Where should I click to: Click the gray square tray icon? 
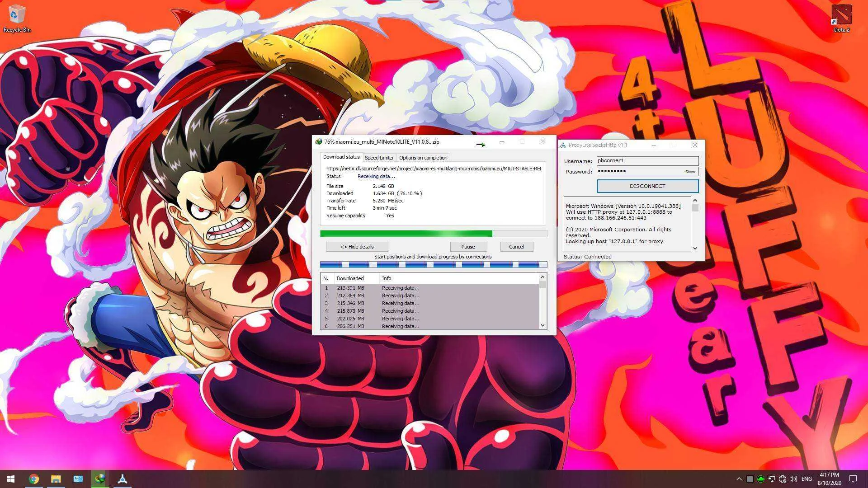tap(750, 479)
